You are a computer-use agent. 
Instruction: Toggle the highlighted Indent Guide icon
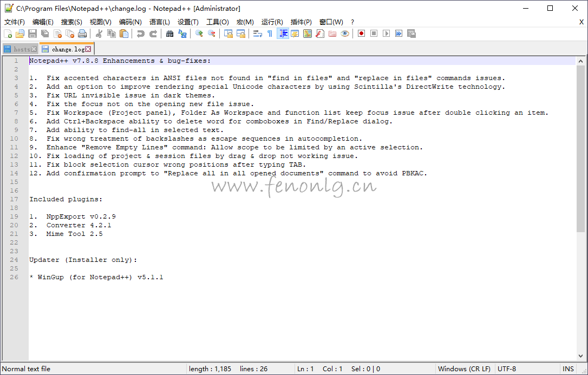pyautogui.click(x=283, y=34)
